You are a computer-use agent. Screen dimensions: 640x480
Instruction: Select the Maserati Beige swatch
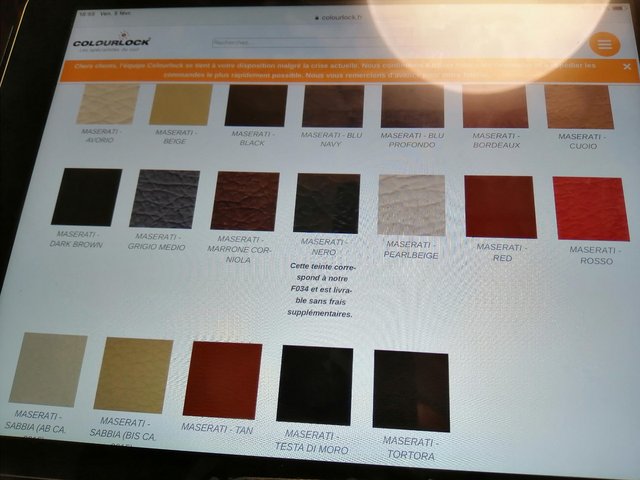pos(181,104)
